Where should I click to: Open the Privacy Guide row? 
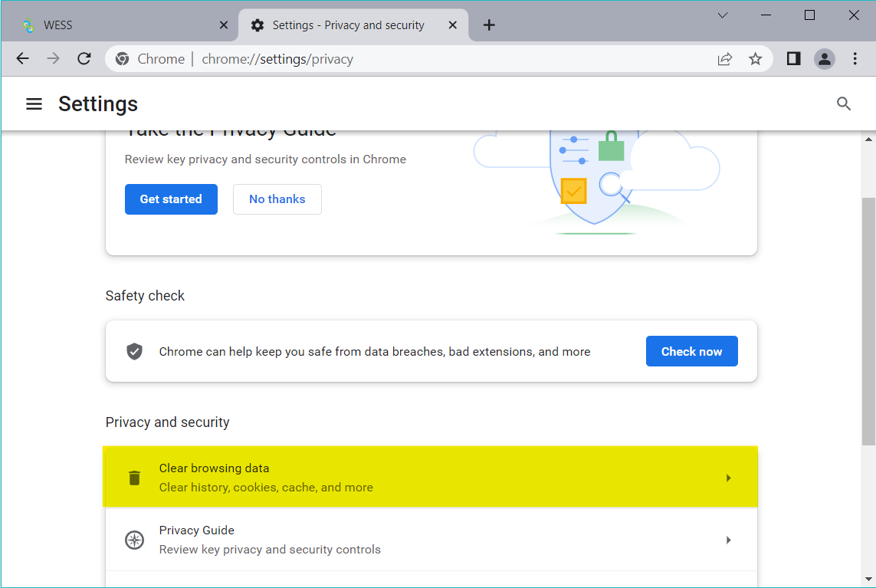coord(430,540)
